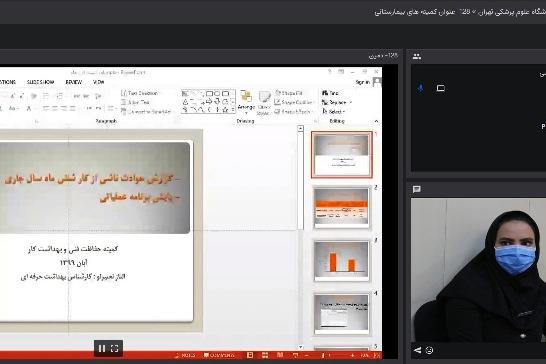This screenshot has width=546, height=364.
Task: Collapse the ribbon with the caret arrow
Action: [x=376, y=121]
